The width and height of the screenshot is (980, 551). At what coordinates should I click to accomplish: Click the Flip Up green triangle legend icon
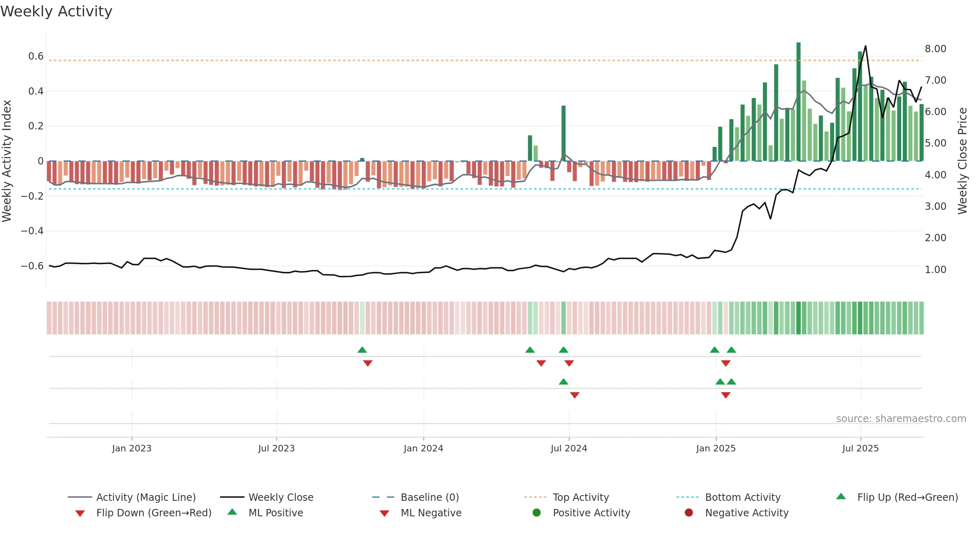[x=841, y=497]
